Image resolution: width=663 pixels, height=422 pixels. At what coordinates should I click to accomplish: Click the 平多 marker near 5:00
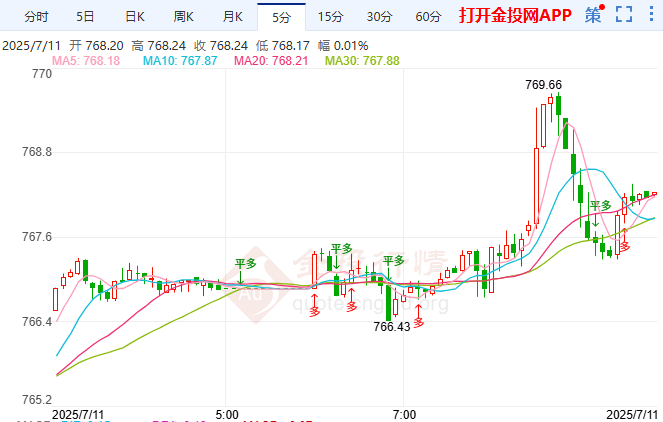(x=245, y=264)
